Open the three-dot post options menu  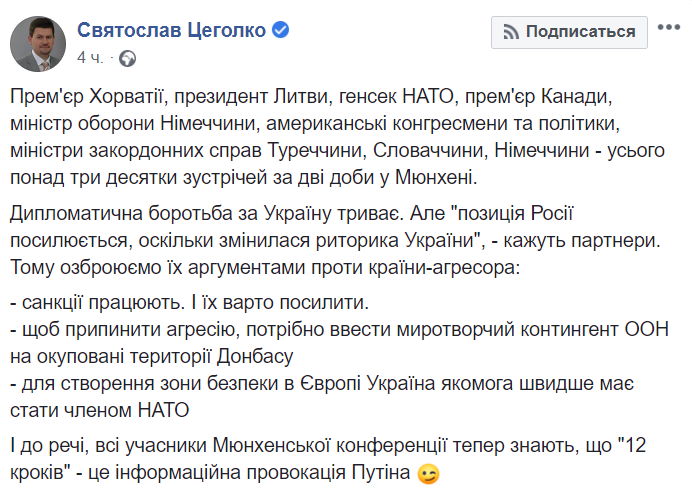(x=669, y=27)
